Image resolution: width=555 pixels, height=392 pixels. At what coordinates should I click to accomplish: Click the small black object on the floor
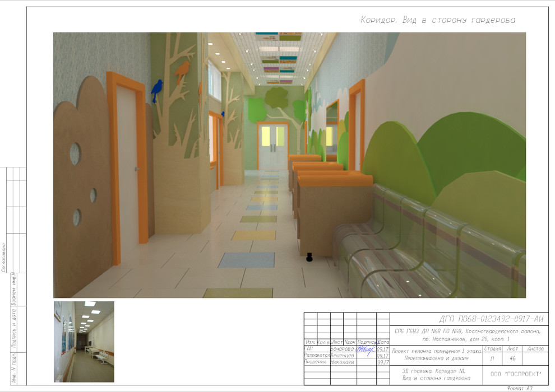308,258
